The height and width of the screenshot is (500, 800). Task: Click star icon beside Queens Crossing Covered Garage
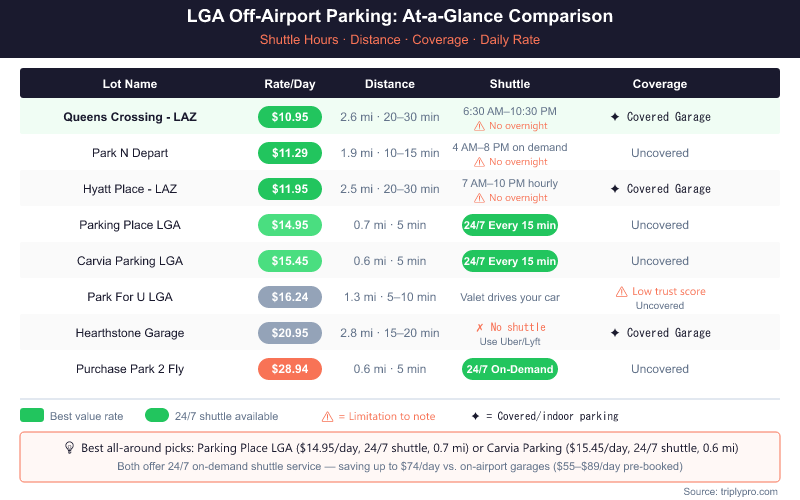point(614,117)
